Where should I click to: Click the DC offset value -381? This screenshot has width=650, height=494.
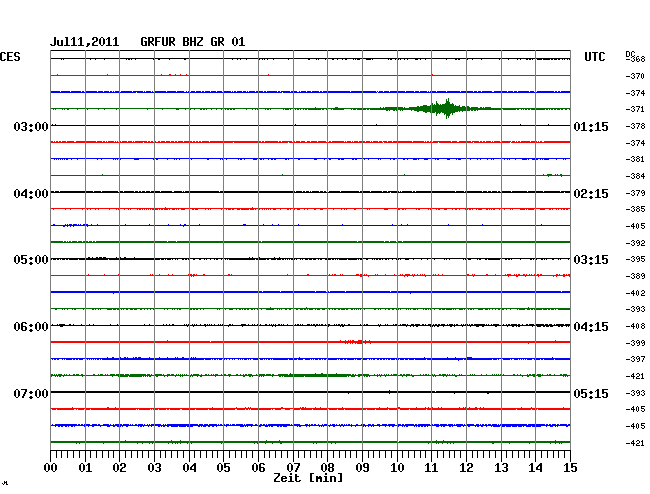point(635,159)
